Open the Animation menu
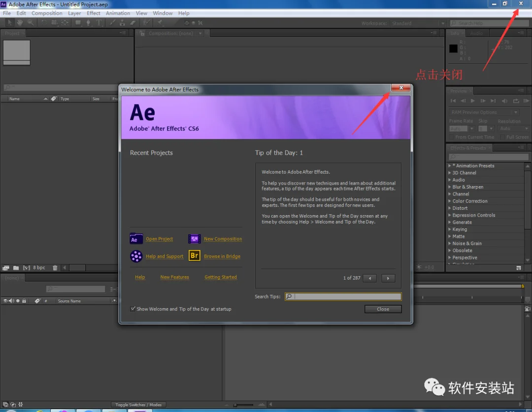This screenshot has height=412, width=532. tap(118, 13)
